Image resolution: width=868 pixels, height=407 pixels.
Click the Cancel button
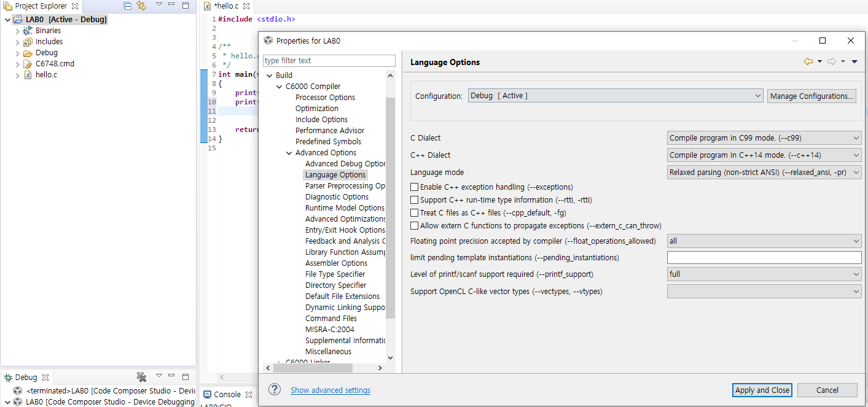pyautogui.click(x=827, y=390)
